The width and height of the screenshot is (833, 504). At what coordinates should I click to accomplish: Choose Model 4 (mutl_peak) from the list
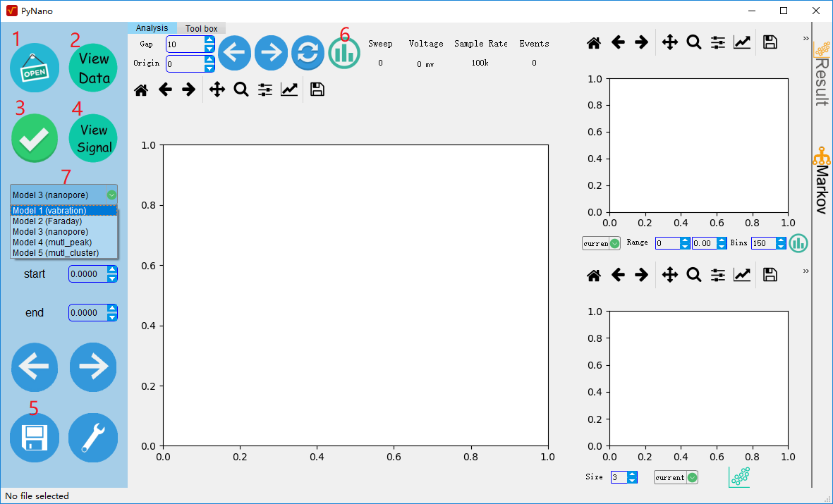pos(63,242)
